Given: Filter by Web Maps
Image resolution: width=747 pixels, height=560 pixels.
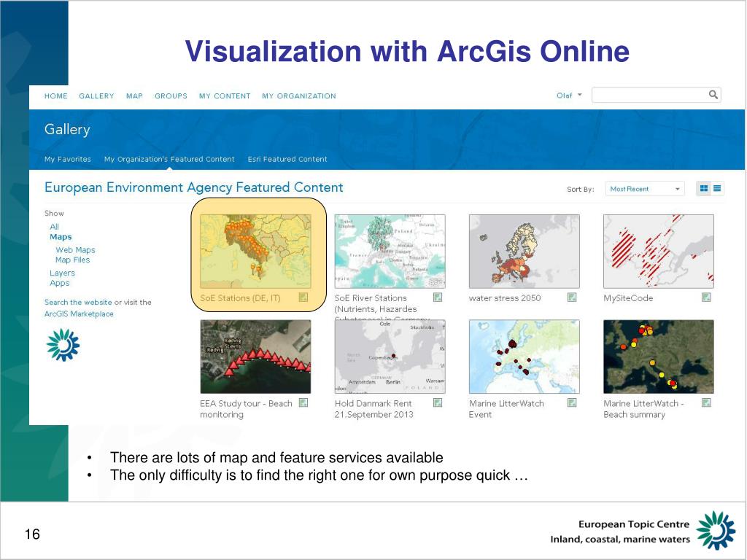Looking at the screenshot, I should point(75,249).
